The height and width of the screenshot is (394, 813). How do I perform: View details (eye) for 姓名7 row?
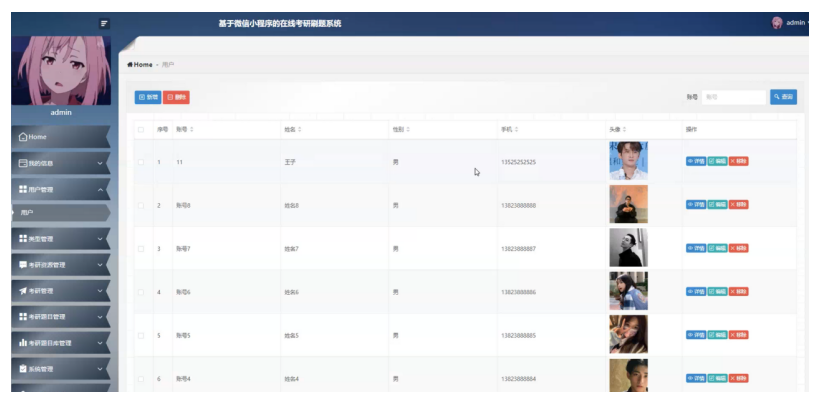pyautogui.click(x=696, y=248)
